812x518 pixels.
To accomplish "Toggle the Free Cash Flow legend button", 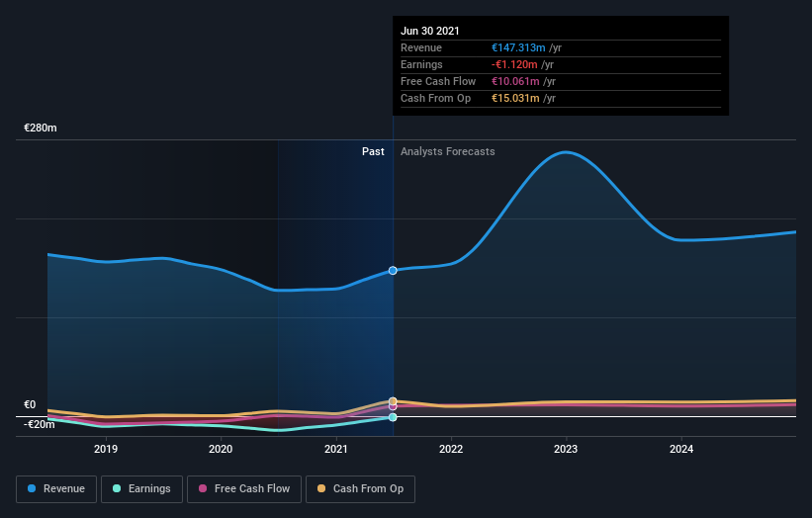I will pyautogui.click(x=244, y=489).
